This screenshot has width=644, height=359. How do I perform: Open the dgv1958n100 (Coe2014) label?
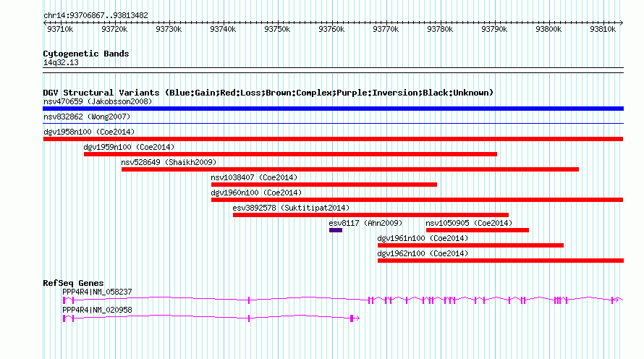point(89,132)
